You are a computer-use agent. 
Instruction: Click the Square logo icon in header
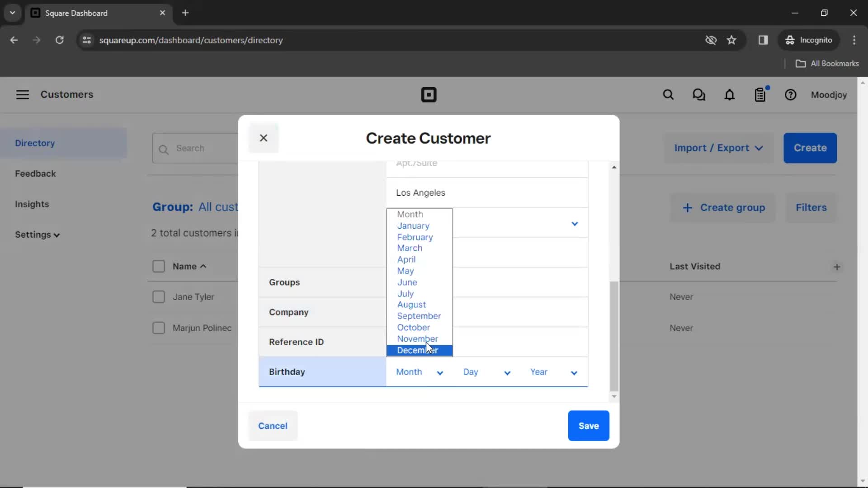click(x=429, y=95)
